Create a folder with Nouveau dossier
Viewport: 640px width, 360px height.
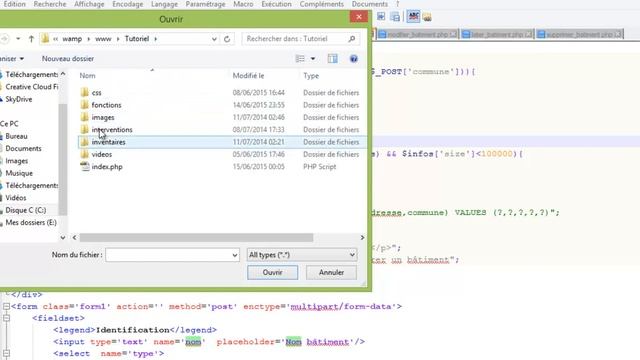click(x=68, y=59)
